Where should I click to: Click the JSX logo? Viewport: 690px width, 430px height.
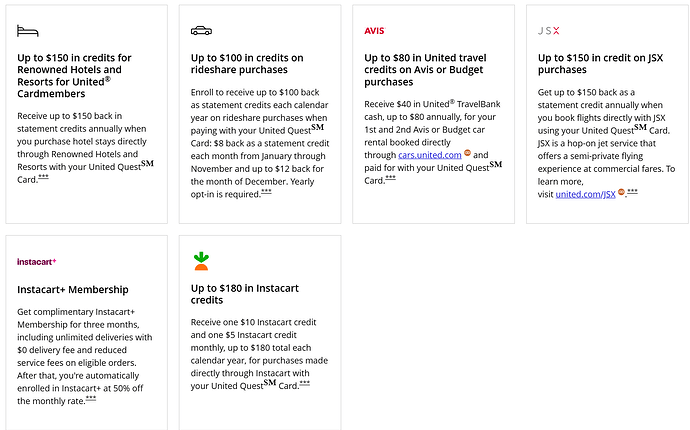pyautogui.click(x=549, y=31)
